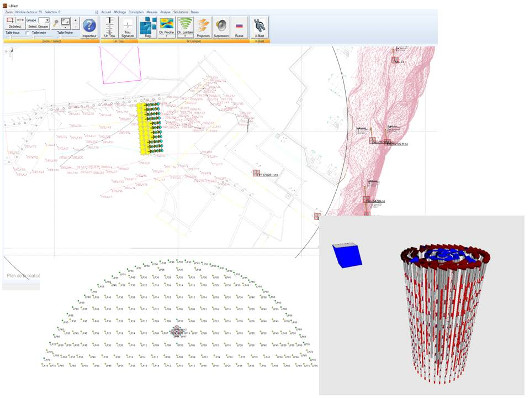Select the Un Trou hole tool
The image size is (530, 398).
coord(110,27)
